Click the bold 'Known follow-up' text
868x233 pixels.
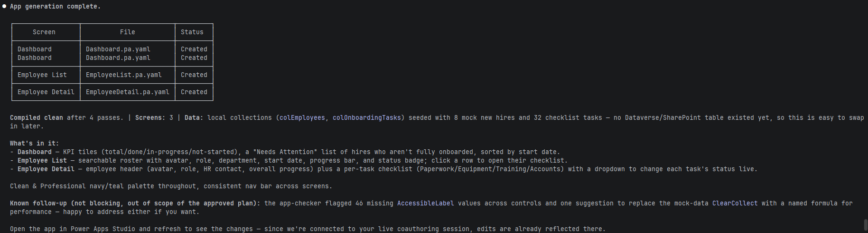(38, 203)
